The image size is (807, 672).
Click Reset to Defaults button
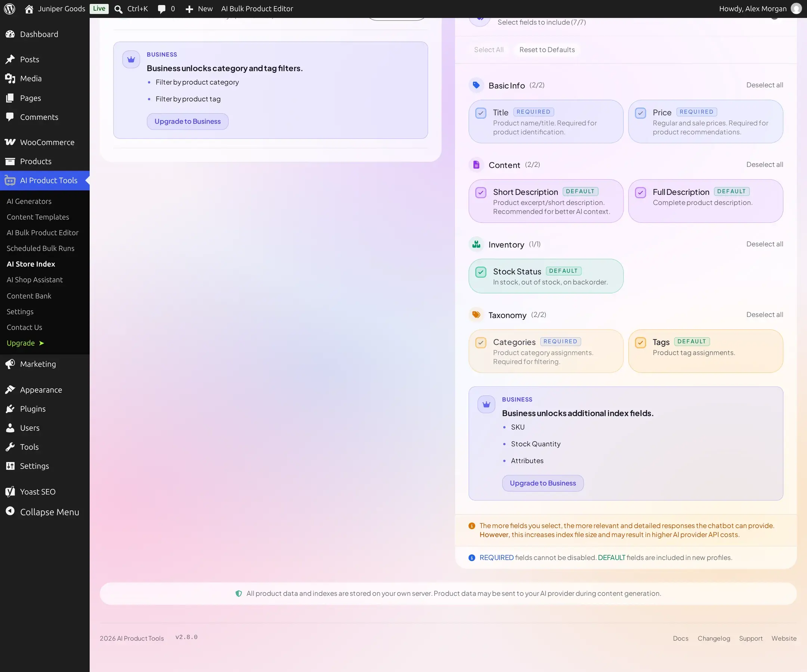click(547, 50)
